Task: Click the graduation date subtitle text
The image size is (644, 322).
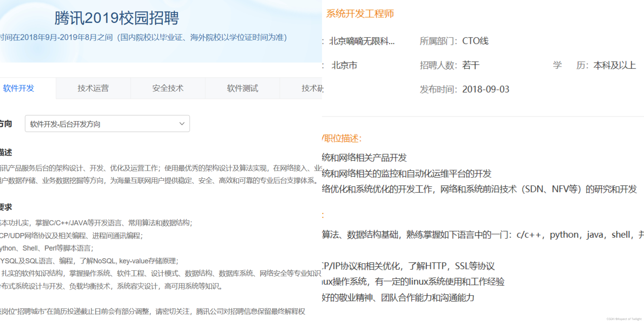Action: (143, 37)
